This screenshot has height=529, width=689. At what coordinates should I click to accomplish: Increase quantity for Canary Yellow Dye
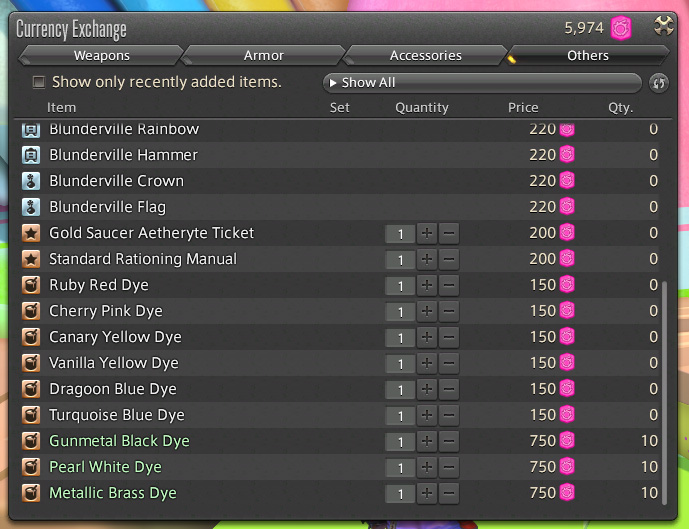[427, 337]
